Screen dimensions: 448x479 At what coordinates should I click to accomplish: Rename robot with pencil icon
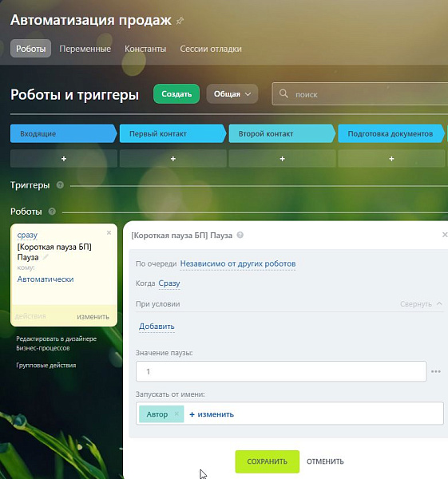[46, 257]
